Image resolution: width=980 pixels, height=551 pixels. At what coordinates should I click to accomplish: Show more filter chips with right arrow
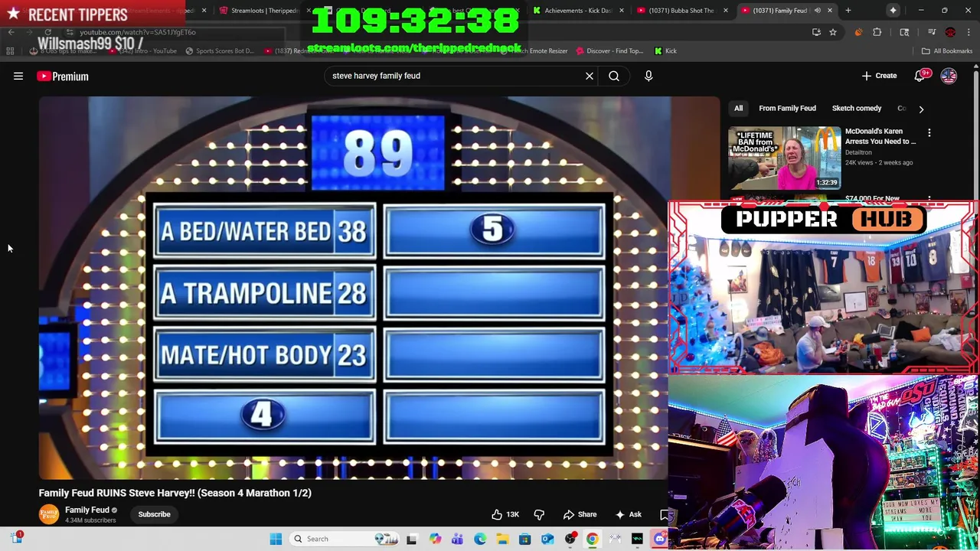[921, 109]
